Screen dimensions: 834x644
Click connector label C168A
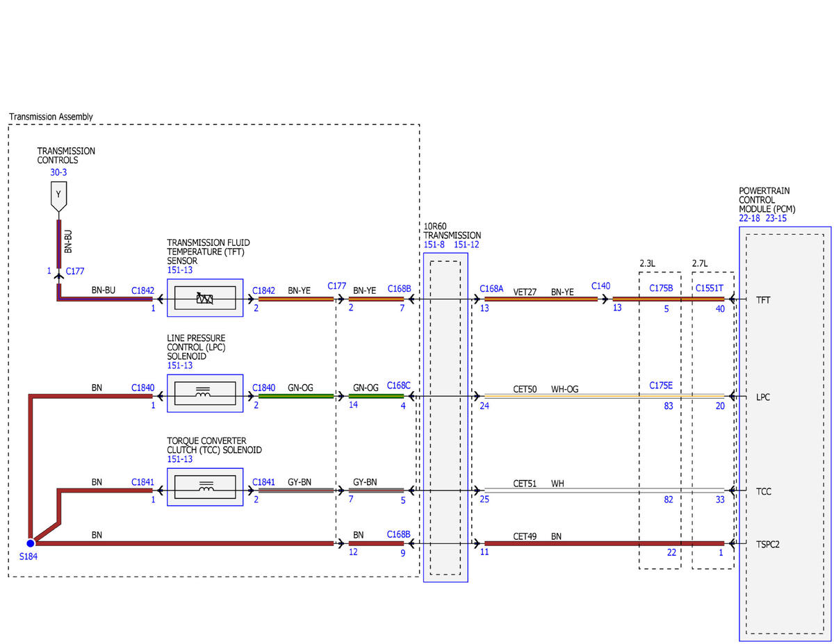[x=491, y=288]
